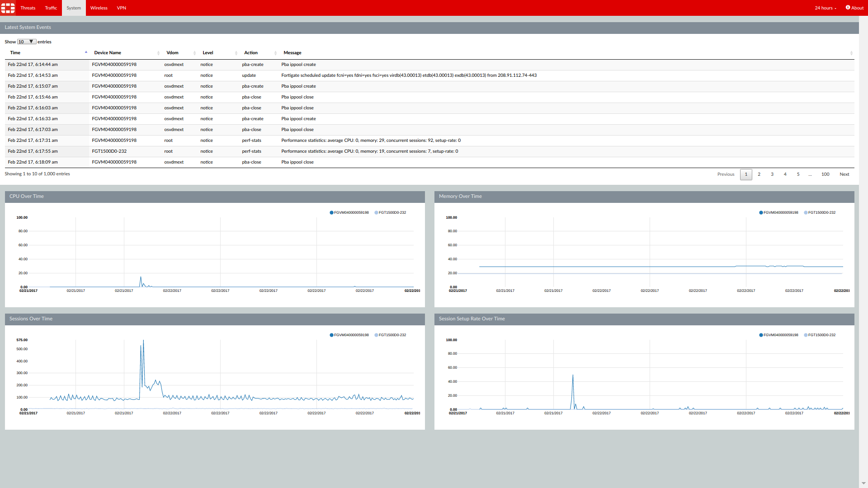Sort by Action sort icon

click(275, 53)
